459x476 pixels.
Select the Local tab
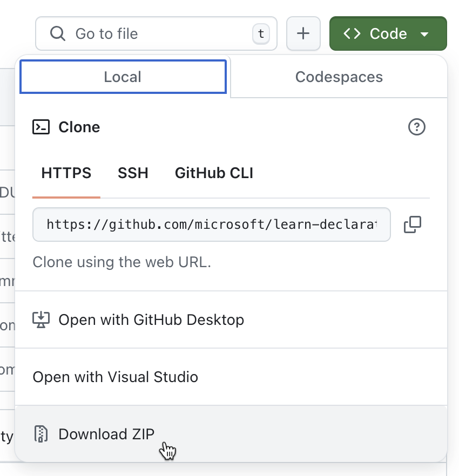[123, 77]
